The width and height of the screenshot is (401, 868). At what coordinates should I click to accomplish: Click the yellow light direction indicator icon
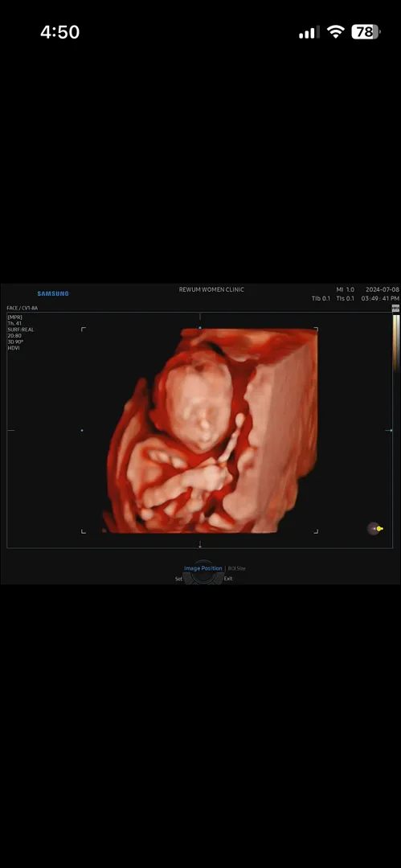375,529
